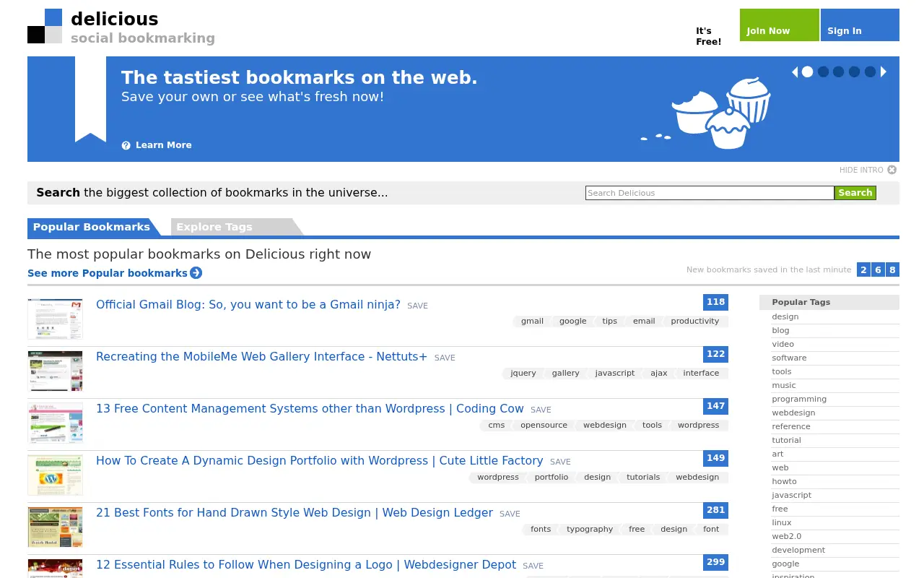Save the 21 Best Fonts bookmark

click(510, 514)
